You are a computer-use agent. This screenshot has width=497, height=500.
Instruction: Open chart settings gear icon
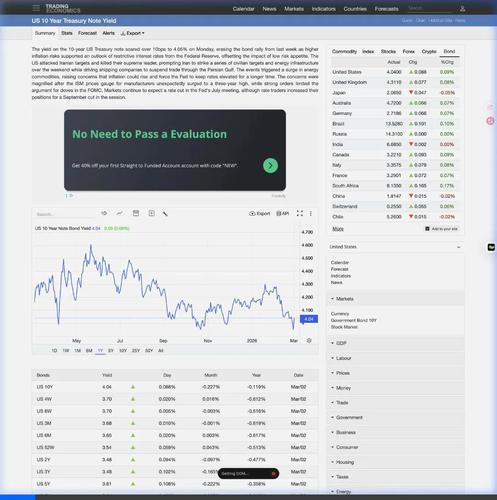pos(309,341)
